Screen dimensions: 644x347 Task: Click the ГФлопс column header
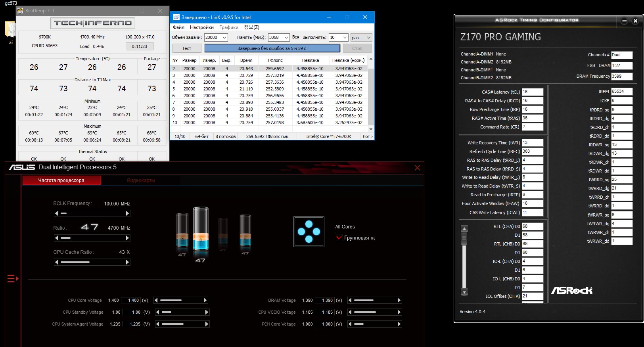[275, 60]
